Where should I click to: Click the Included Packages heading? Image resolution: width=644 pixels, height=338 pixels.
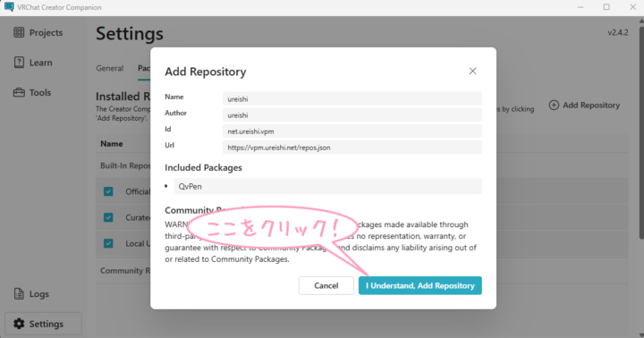(x=203, y=167)
